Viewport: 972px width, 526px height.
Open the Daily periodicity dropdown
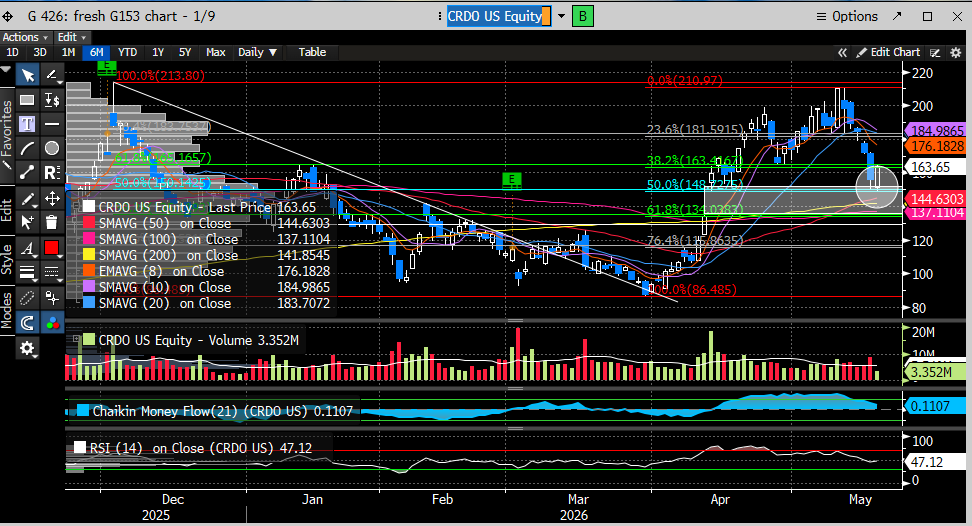tap(257, 52)
